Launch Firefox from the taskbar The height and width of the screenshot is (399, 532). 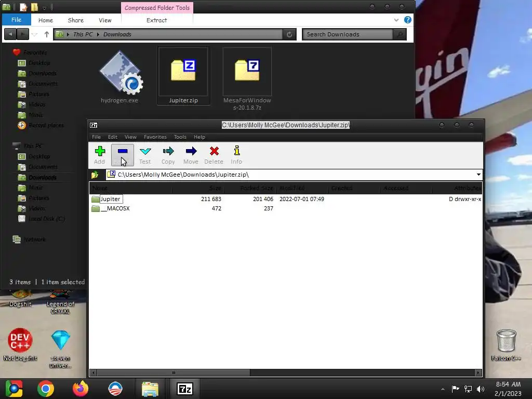click(81, 389)
